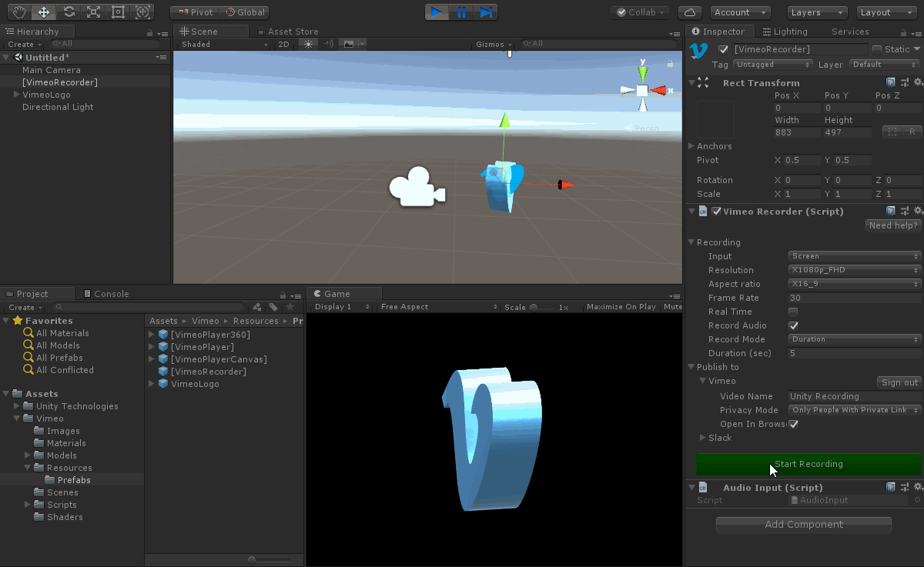The width and height of the screenshot is (924, 567).
Task: Toggle Global handle rotation
Action: [244, 12]
